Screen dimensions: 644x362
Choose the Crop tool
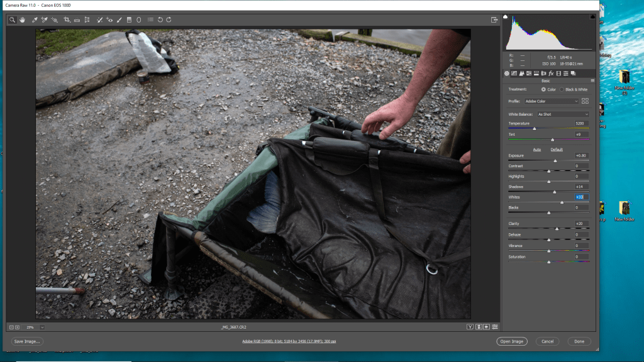coord(67,20)
